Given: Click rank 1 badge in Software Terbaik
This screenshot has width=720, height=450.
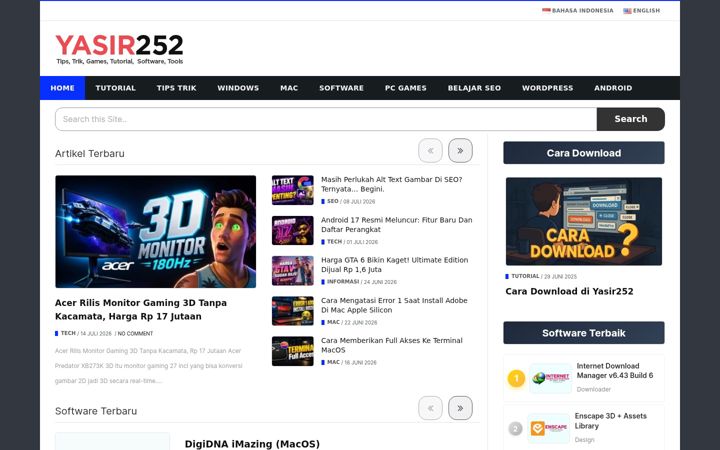Looking at the screenshot, I should (516, 378).
